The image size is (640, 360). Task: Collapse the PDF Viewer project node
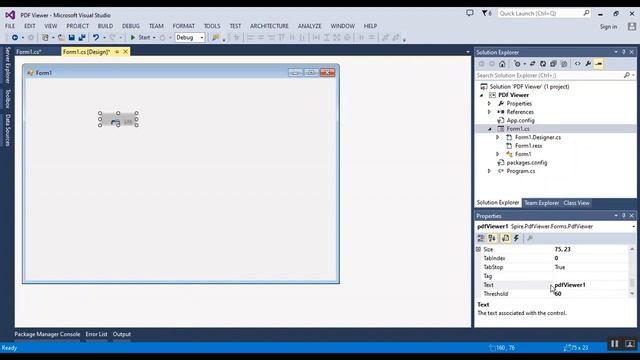pyautogui.click(x=482, y=95)
